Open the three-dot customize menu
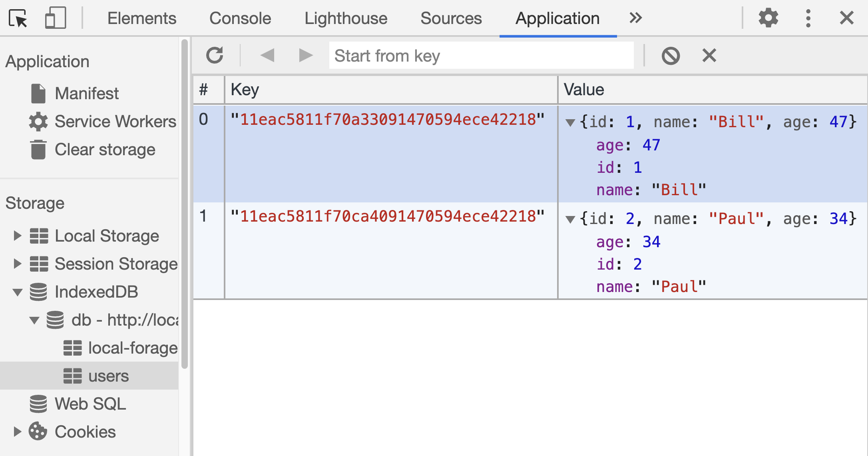The width and height of the screenshot is (868, 456). (808, 18)
